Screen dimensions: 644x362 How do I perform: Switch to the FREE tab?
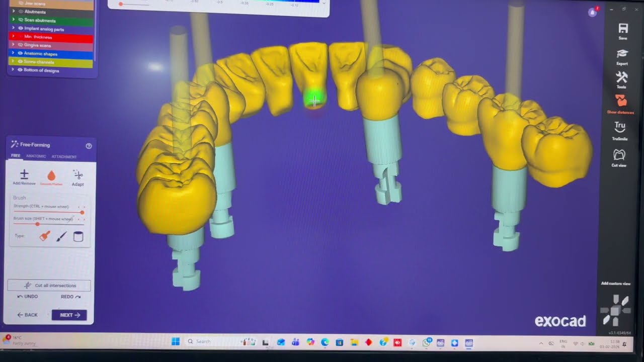click(16, 156)
